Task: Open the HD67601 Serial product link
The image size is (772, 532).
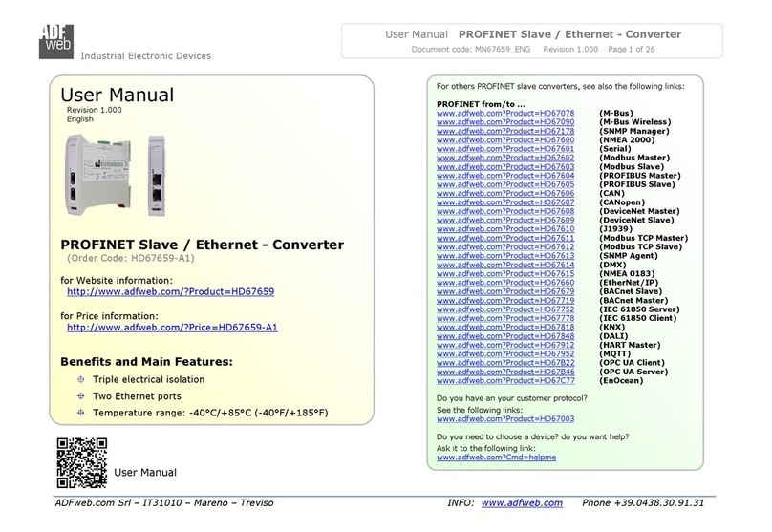Action: click(505, 149)
